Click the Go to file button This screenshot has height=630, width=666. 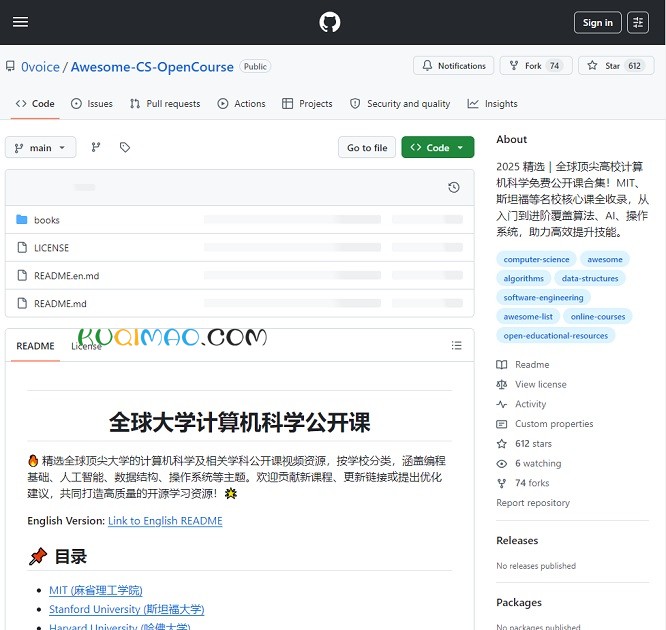pos(367,147)
